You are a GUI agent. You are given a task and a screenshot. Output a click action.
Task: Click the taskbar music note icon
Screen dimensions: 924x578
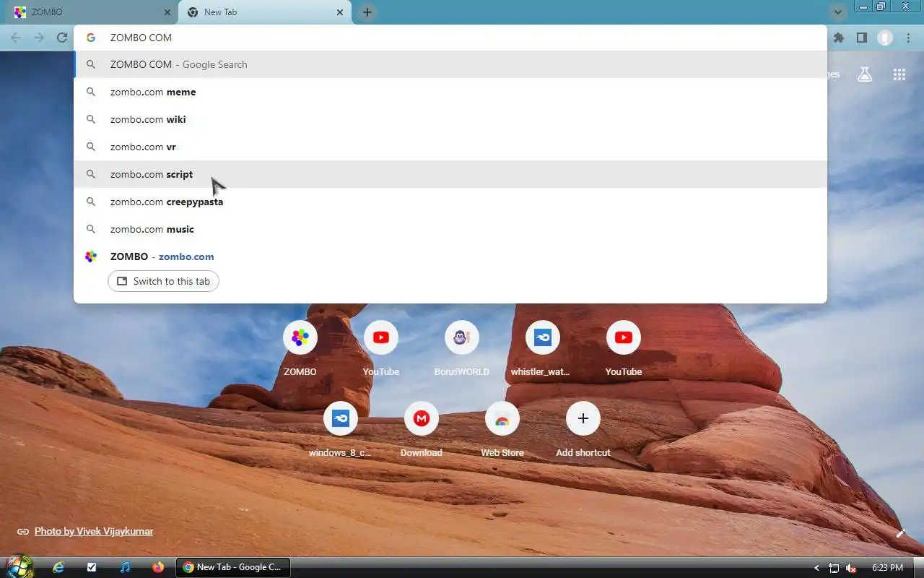(125, 567)
